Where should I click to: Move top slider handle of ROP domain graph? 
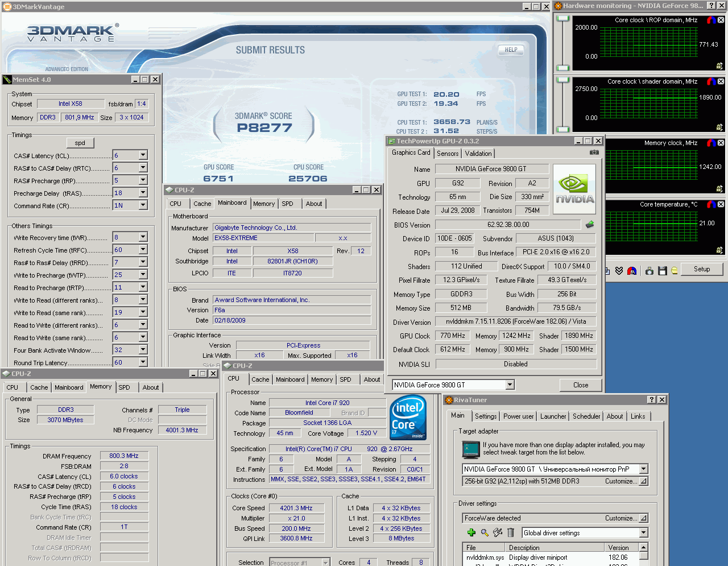click(563, 18)
